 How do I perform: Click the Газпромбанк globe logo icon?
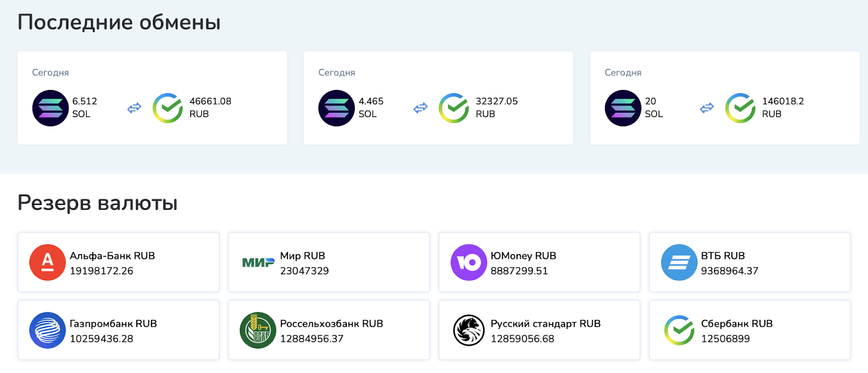click(47, 330)
